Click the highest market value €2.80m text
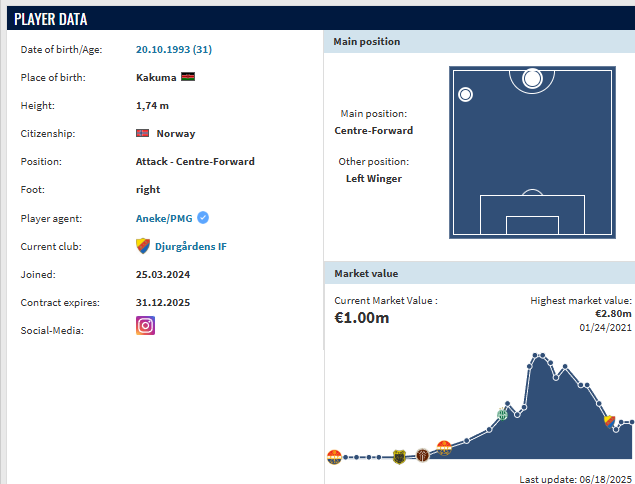The height and width of the screenshot is (484, 635). coord(613,313)
